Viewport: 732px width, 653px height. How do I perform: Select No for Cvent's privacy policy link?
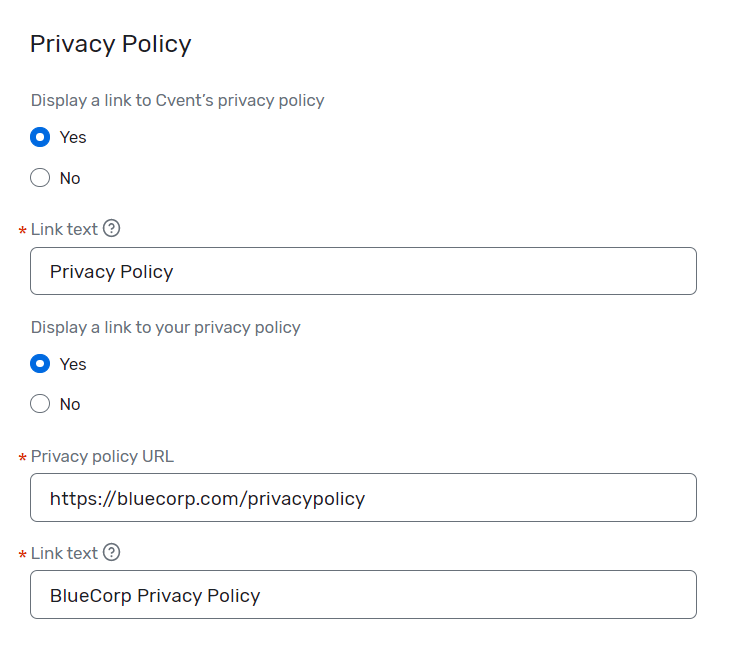click(40, 178)
